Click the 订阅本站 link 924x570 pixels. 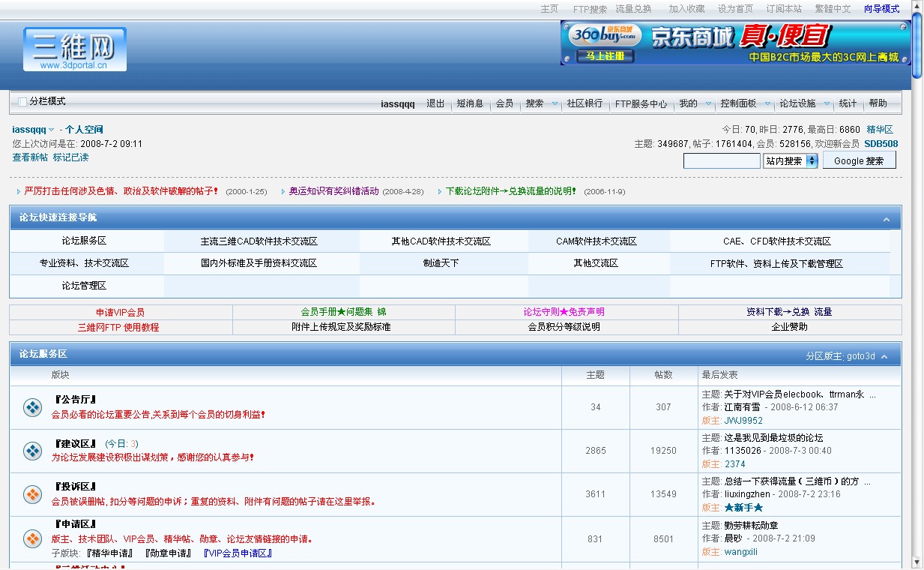[784, 9]
